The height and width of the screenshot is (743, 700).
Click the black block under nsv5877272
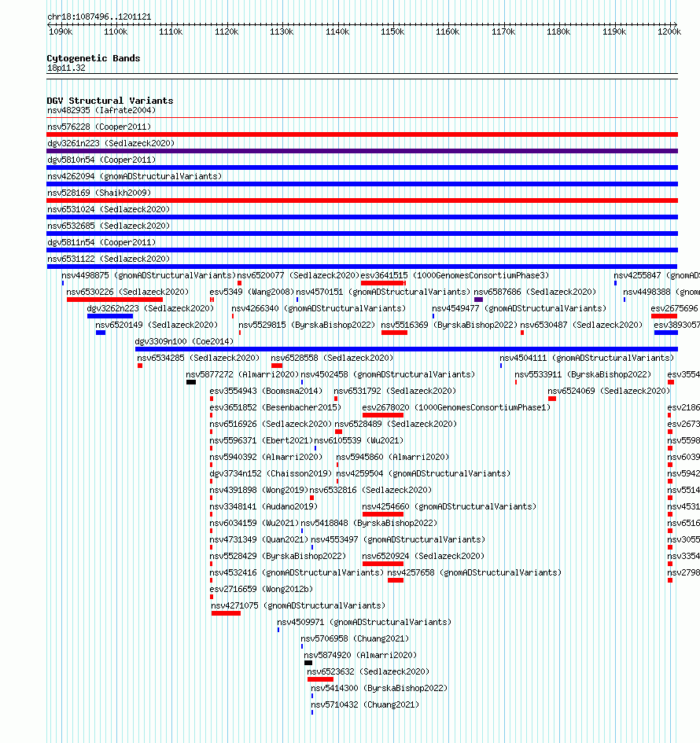191,382
